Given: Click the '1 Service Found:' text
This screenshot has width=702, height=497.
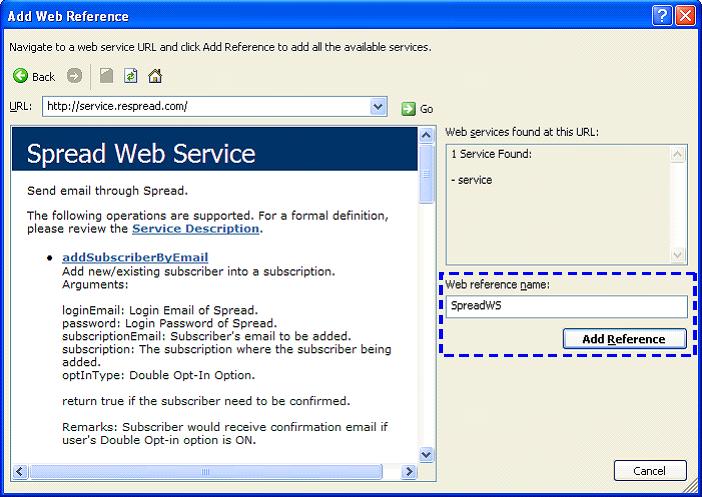Looking at the screenshot, I should pyautogui.click(x=492, y=154).
